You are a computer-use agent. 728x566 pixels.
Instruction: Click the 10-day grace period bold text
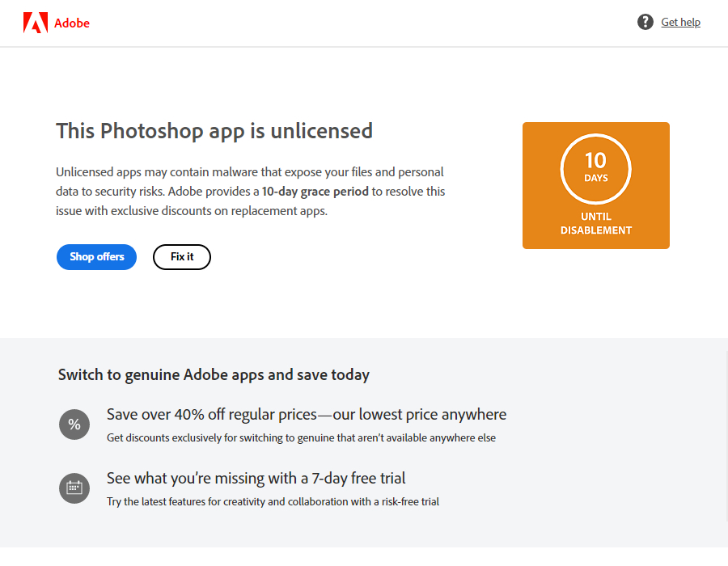pyautogui.click(x=315, y=192)
